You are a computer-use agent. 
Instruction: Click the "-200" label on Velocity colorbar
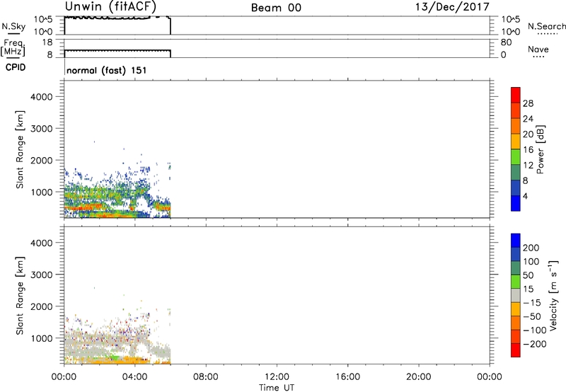(x=535, y=344)
